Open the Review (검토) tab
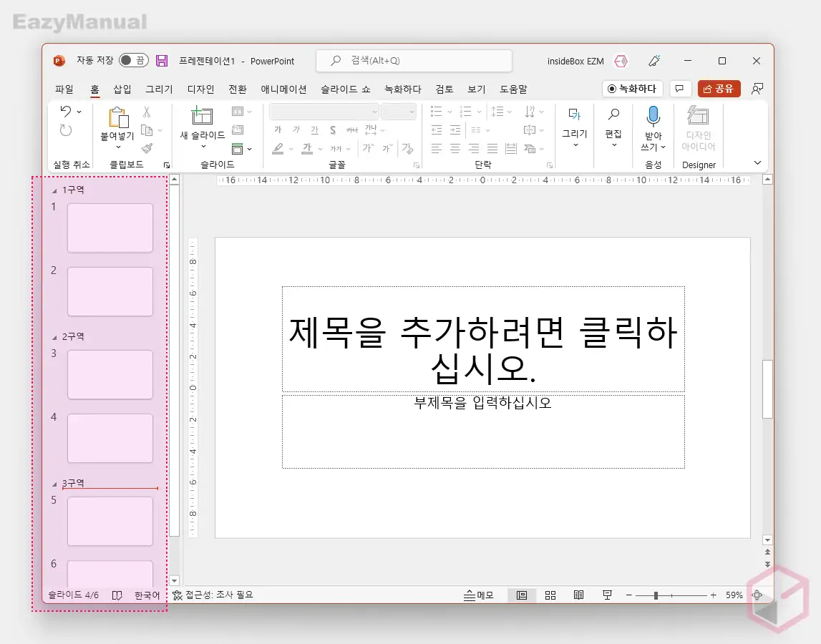This screenshot has width=821, height=644. [x=444, y=89]
